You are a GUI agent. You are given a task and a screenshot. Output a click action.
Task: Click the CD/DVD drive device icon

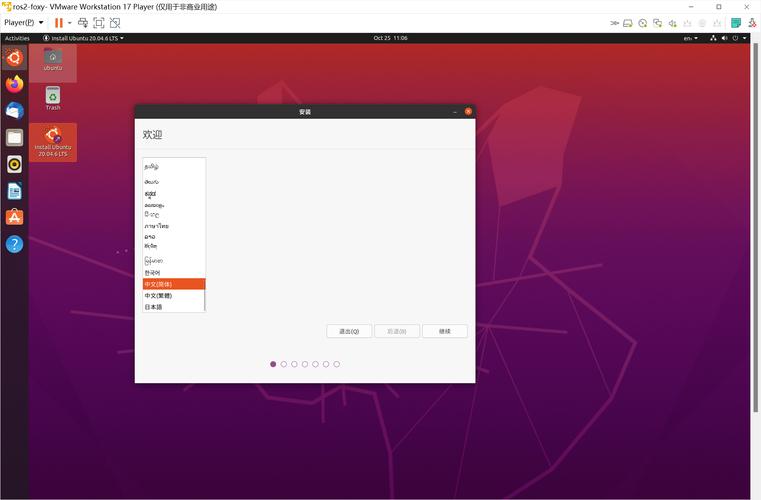[x=643, y=23]
